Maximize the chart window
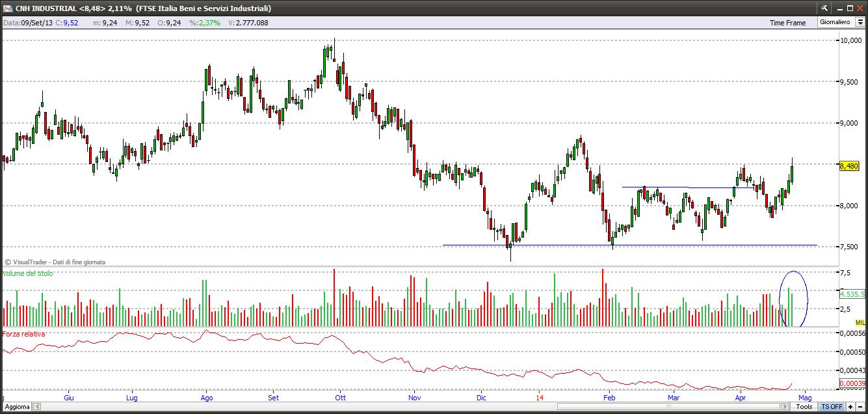This screenshot has height=414, width=868. click(x=849, y=8)
